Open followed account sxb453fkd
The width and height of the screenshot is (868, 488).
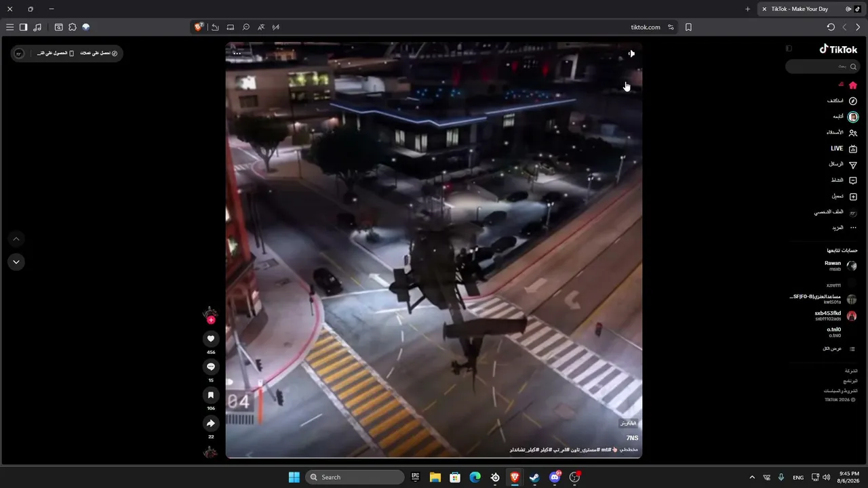tap(835, 316)
